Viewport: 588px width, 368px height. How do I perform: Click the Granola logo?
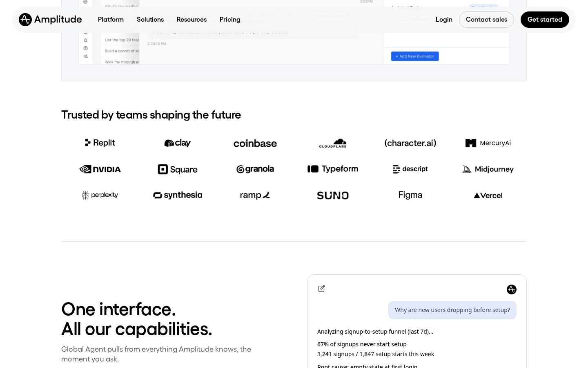tap(255, 169)
